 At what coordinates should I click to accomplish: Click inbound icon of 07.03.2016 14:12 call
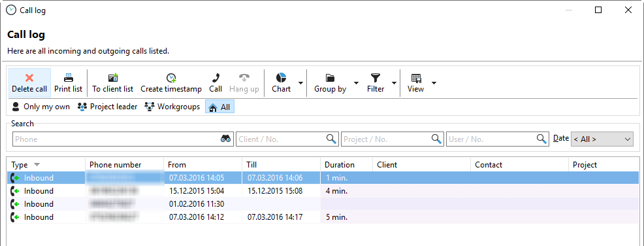pos(15,217)
